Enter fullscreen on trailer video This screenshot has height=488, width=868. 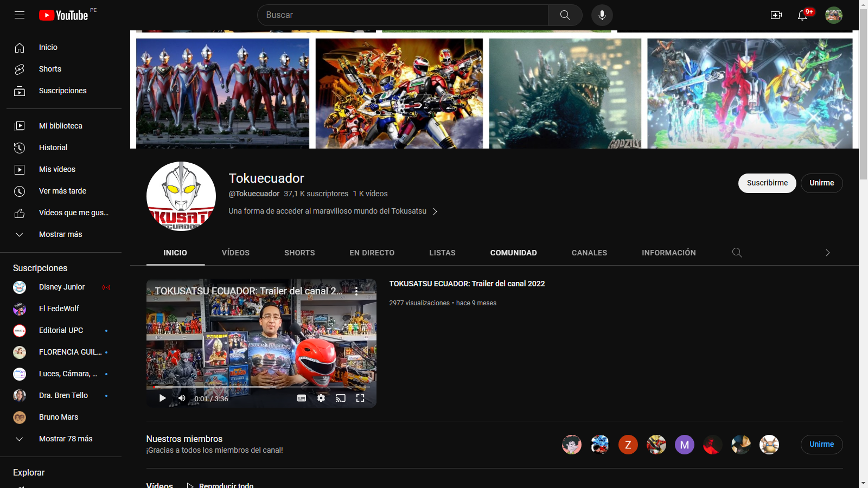click(x=360, y=398)
